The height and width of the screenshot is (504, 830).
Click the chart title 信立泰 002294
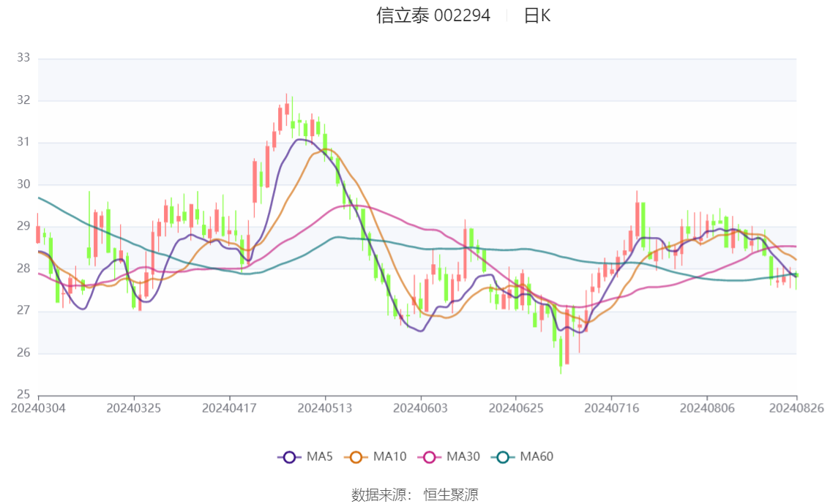pyautogui.click(x=433, y=15)
